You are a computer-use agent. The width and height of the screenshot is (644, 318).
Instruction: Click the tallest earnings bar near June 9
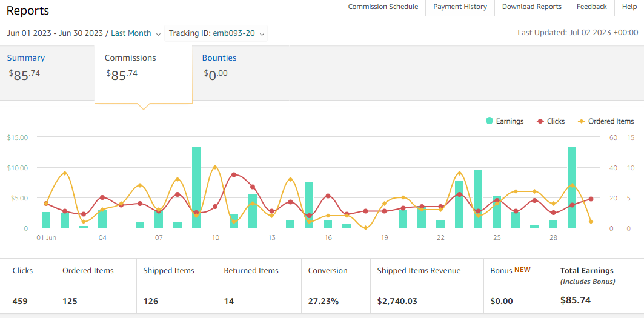[x=196, y=188]
